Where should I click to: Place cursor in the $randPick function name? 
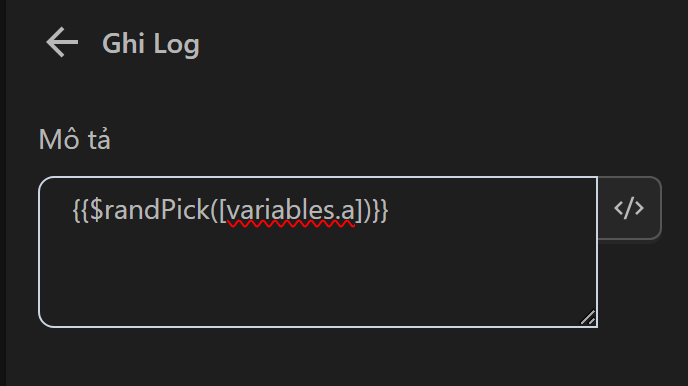[x=150, y=211]
